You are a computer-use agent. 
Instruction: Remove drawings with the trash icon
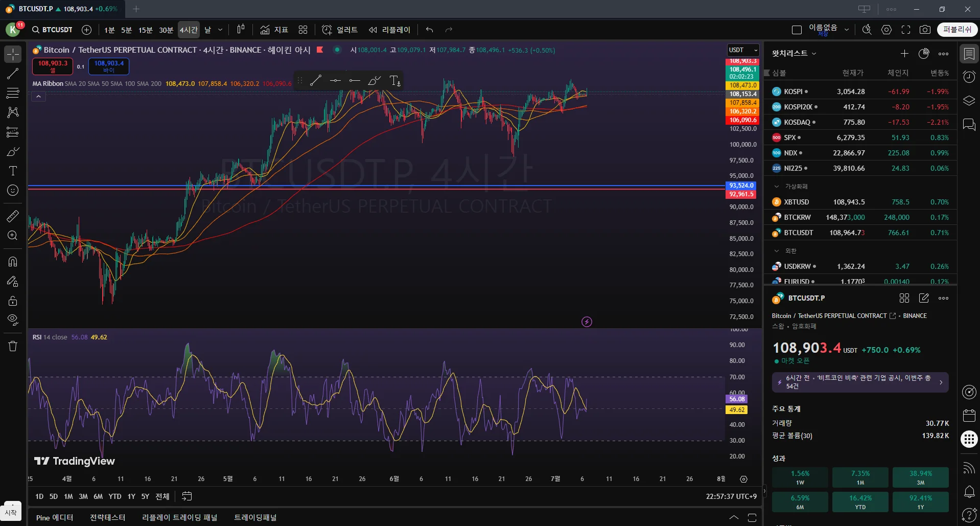pyautogui.click(x=13, y=346)
